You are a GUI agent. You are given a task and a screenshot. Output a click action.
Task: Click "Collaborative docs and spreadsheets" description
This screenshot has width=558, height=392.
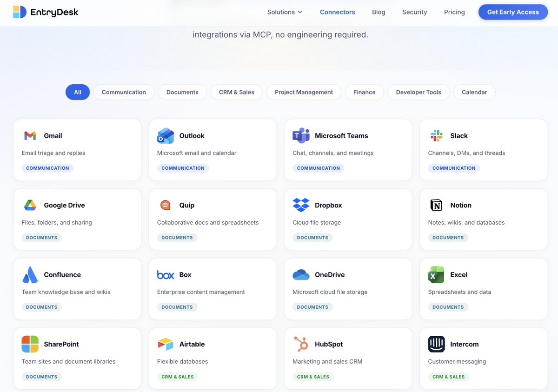pos(208,222)
